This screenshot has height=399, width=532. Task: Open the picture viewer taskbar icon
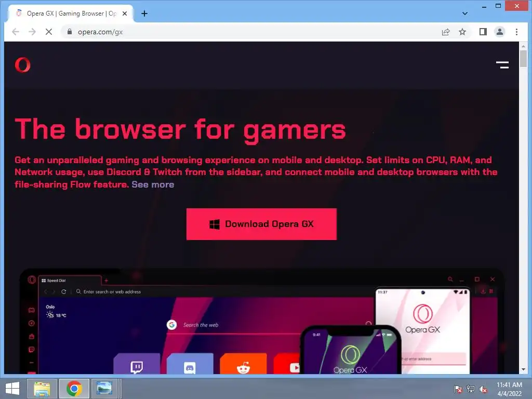[104, 389]
